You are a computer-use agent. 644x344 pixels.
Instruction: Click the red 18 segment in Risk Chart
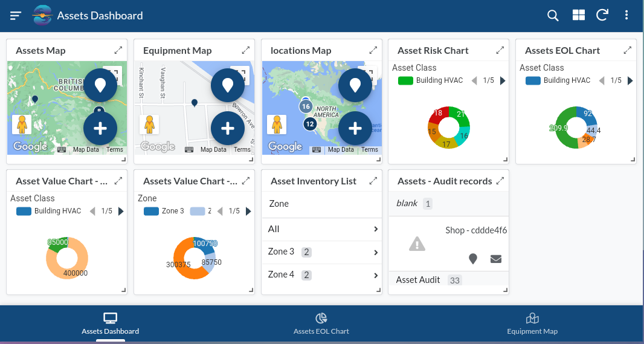point(438,115)
